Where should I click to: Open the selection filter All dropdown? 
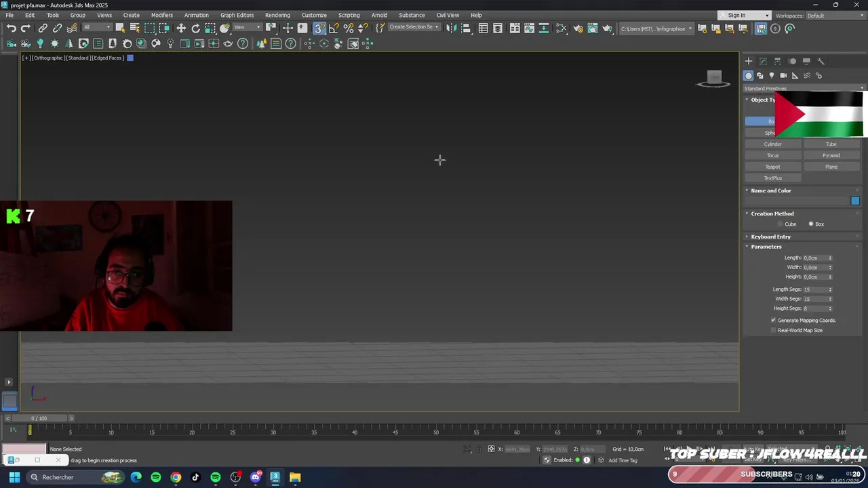(x=96, y=28)
